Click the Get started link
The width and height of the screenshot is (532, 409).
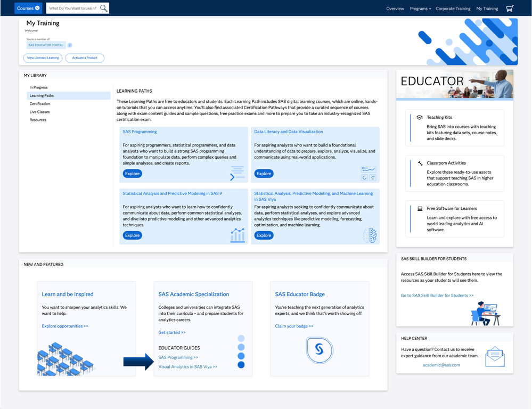coord(172,333)
